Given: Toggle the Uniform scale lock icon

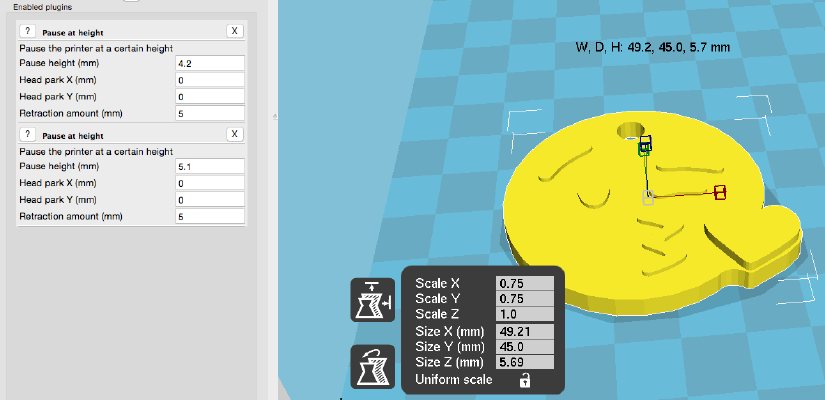Looking at the screenshot, I should pyautogui.click(x=524, y=380).
